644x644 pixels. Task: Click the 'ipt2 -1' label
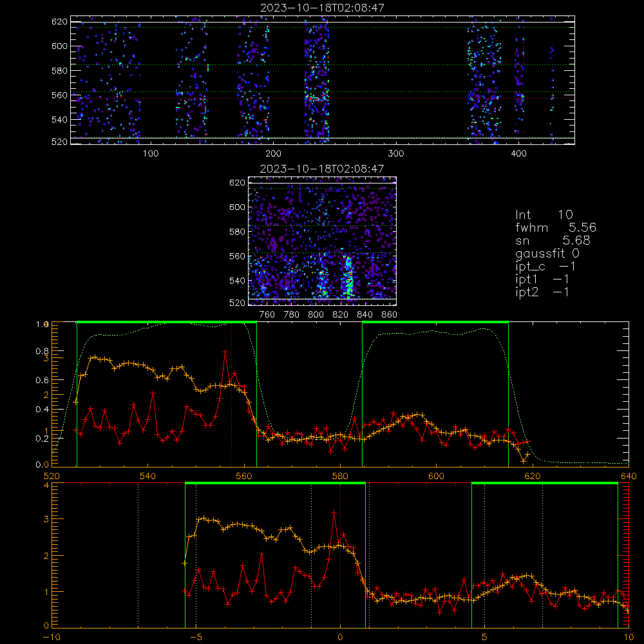click(x=542, y=292)
